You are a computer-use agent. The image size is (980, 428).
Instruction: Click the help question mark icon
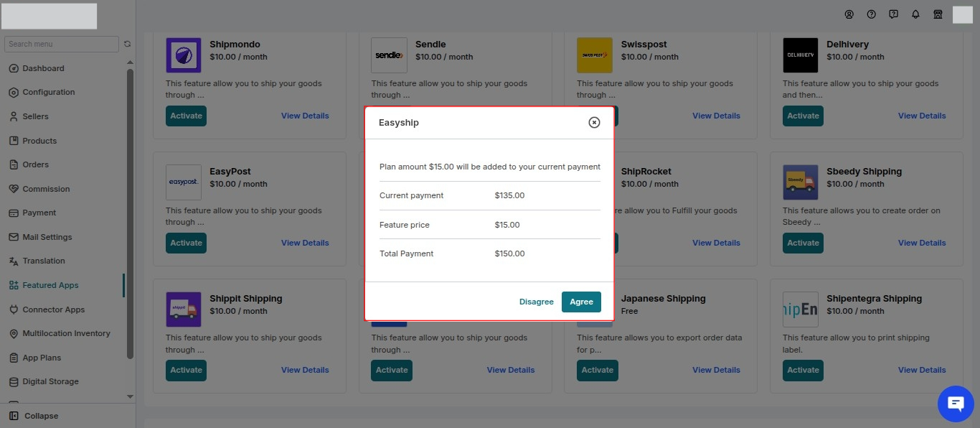click(872, 14)
